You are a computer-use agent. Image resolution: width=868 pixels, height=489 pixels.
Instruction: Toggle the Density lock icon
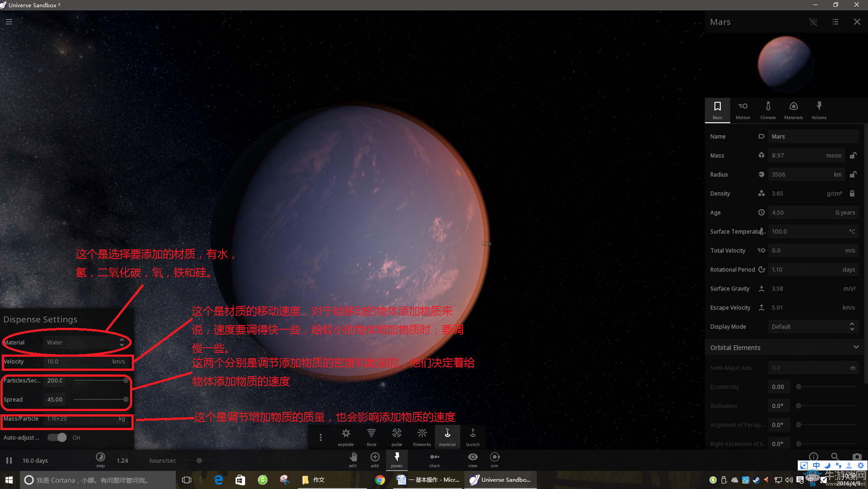click(x=852, y=193)
